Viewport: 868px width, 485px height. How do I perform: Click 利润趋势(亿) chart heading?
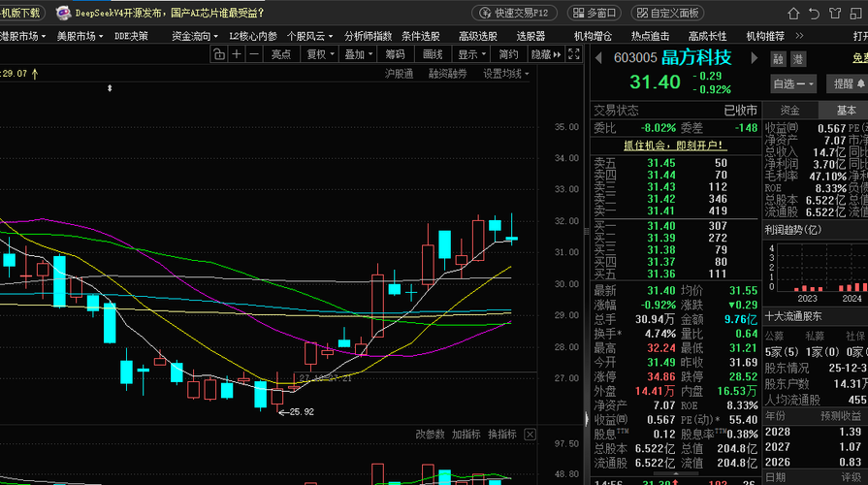(x=792, y=230)
